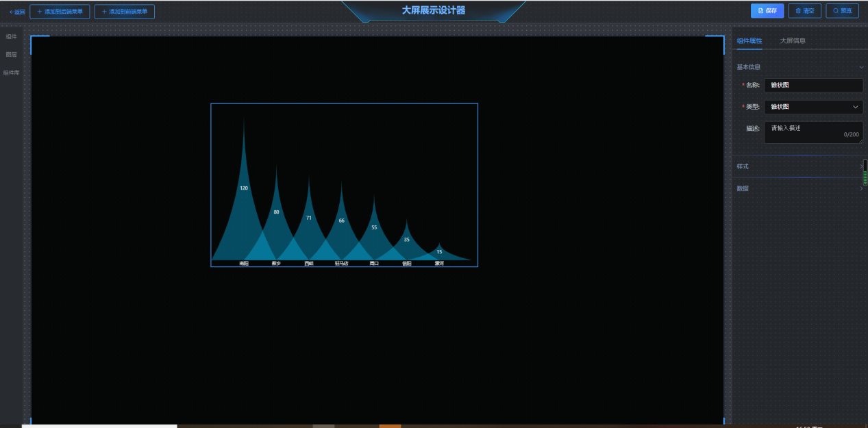Open the 组件库 library panel

(11, 73)
